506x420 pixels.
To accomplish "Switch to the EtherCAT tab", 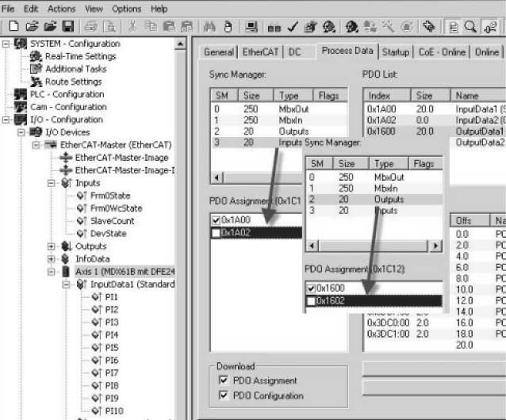I will pyautogui.click(x=260, y=52).
